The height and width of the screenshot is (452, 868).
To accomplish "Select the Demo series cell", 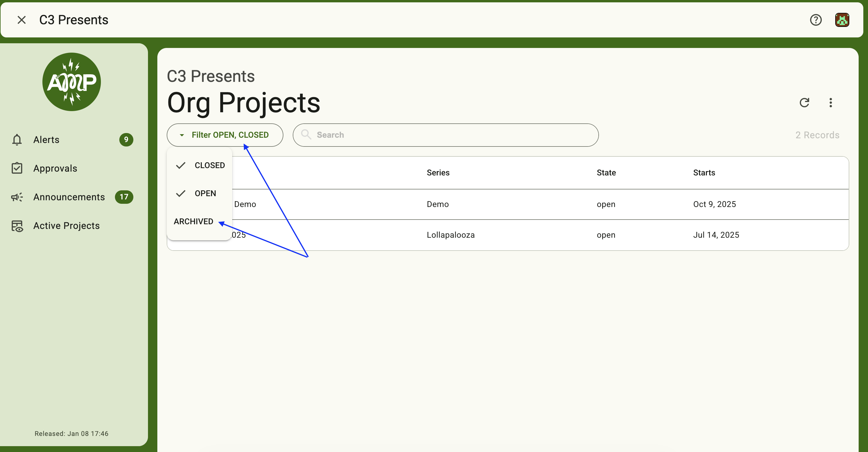I will click(x=438, y=204).
